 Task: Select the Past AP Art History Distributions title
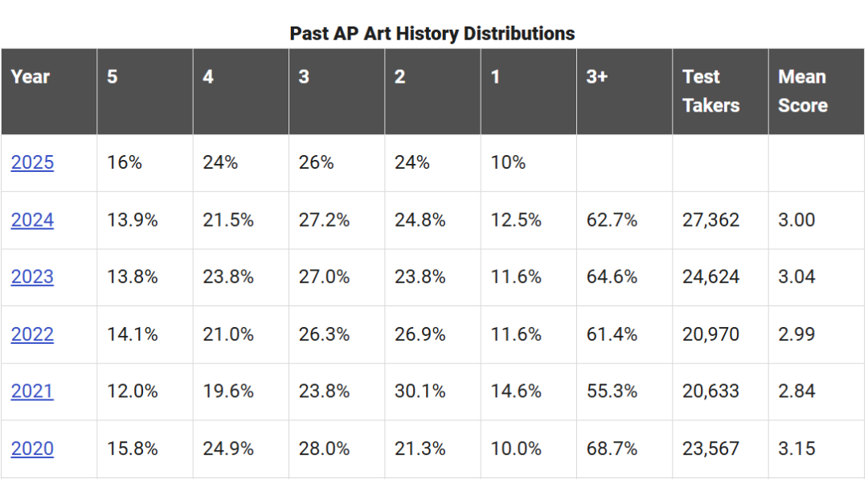(x=432, y=33)
